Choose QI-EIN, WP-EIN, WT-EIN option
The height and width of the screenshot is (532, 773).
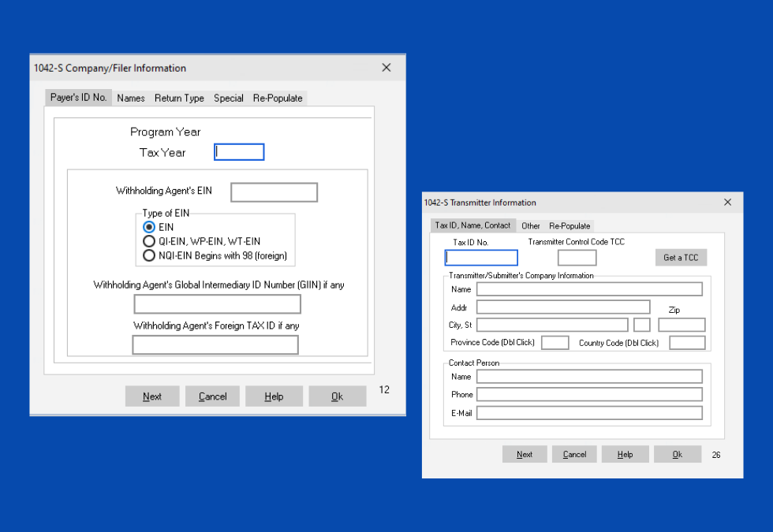(150, 241)
